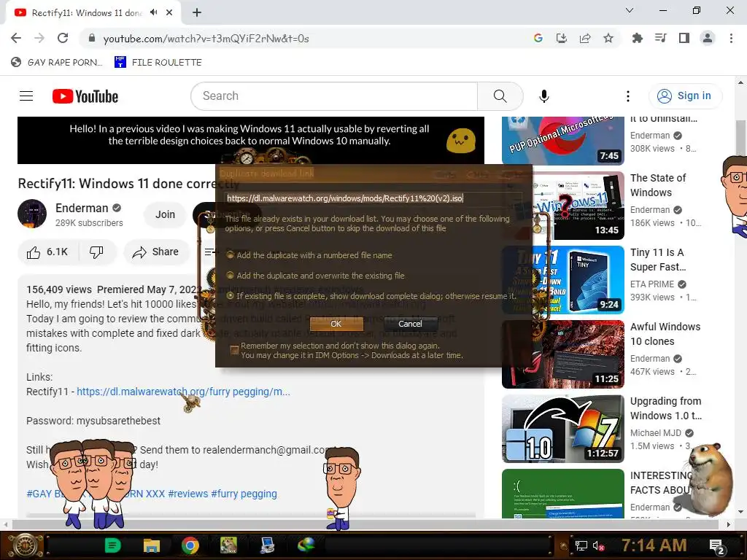Click Michael MJD channel name
The width and height of the screenshot is (747, 560).
(x=656, y=433)
